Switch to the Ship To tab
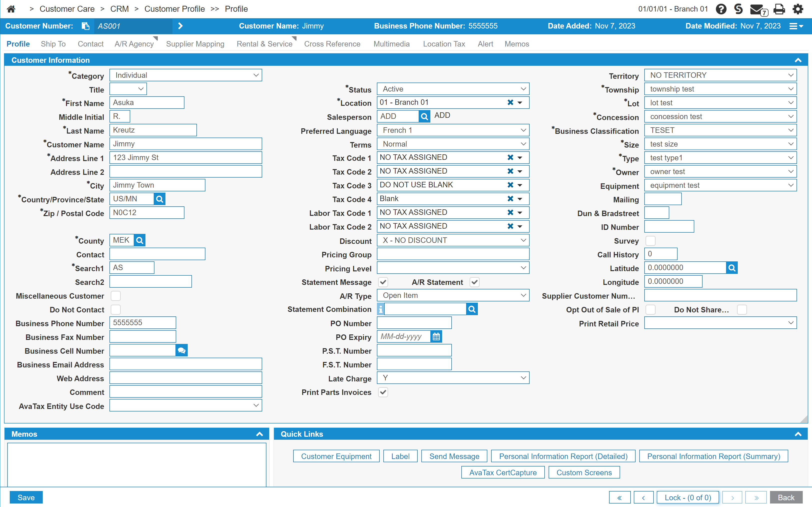 53,44
